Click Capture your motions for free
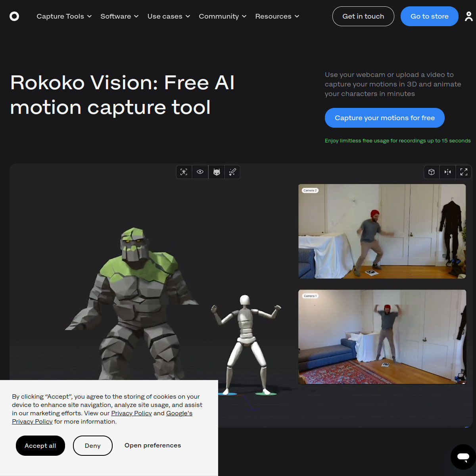 [384, 118]
